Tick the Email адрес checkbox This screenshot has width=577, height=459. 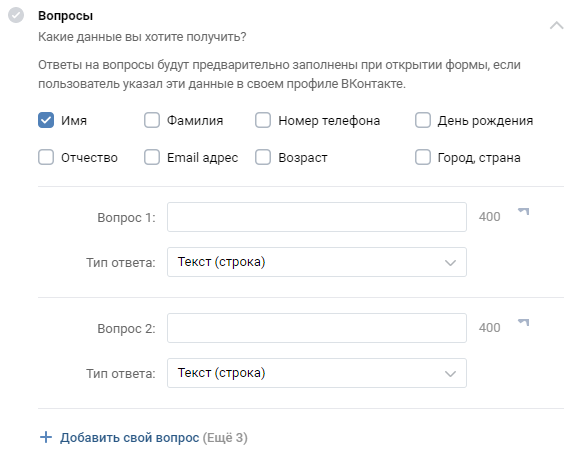click(x=152, y=157)
